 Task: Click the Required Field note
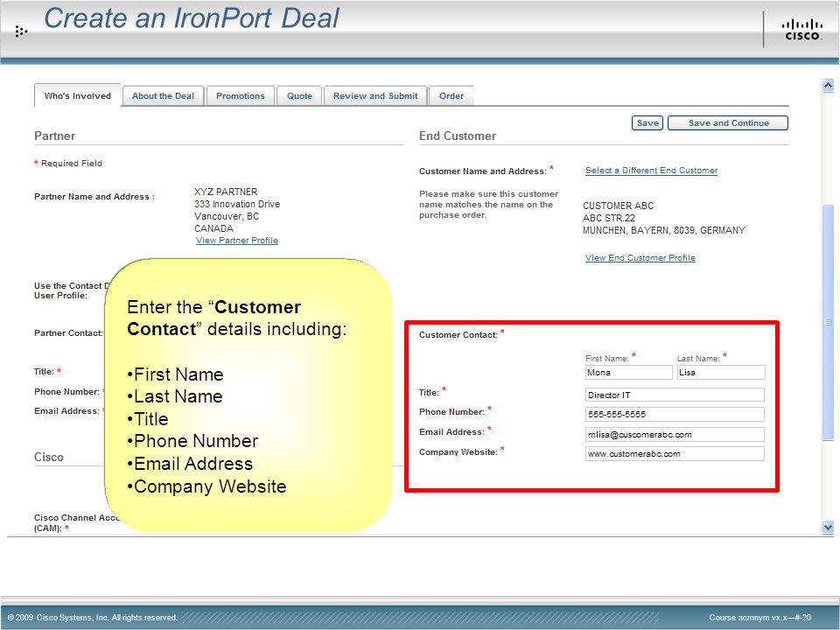[68, 164]
